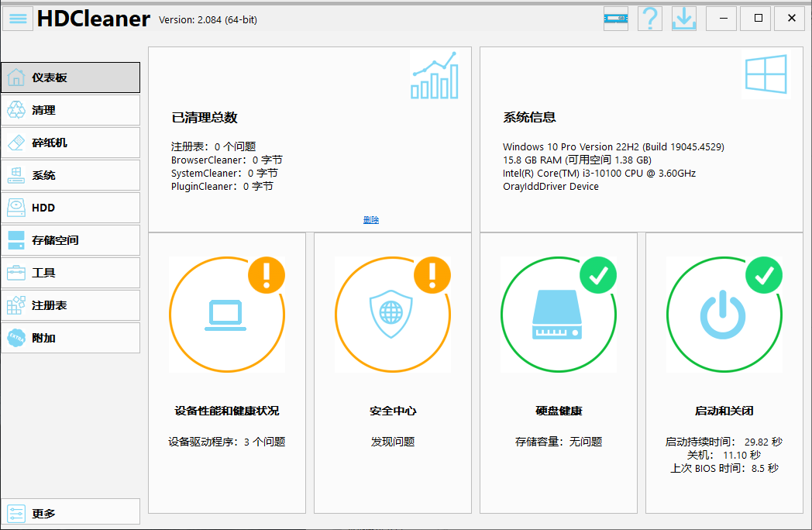Click the 删除 link to reset cleaning totals

(x=371, y=219)
